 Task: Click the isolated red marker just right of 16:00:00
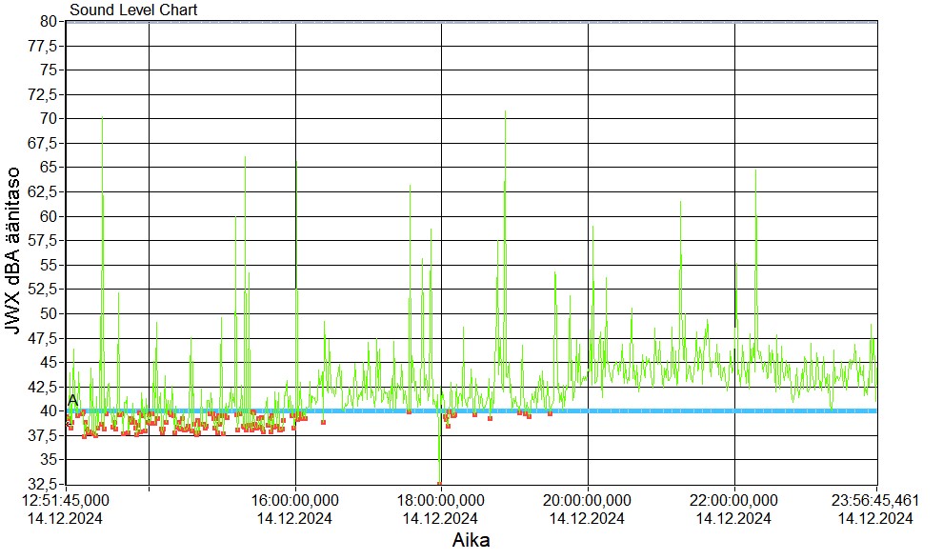[324, 422]
